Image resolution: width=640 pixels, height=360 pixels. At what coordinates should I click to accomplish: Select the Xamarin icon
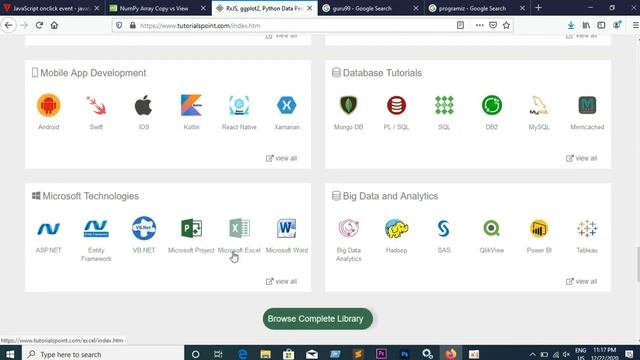point(287,105)
